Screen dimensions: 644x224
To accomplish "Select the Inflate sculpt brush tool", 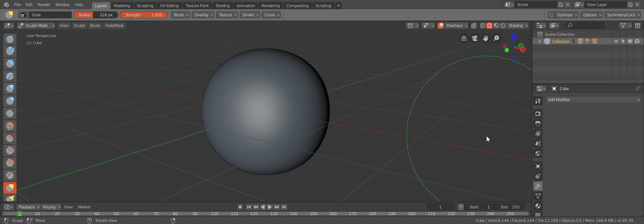I will pos(10,89).
